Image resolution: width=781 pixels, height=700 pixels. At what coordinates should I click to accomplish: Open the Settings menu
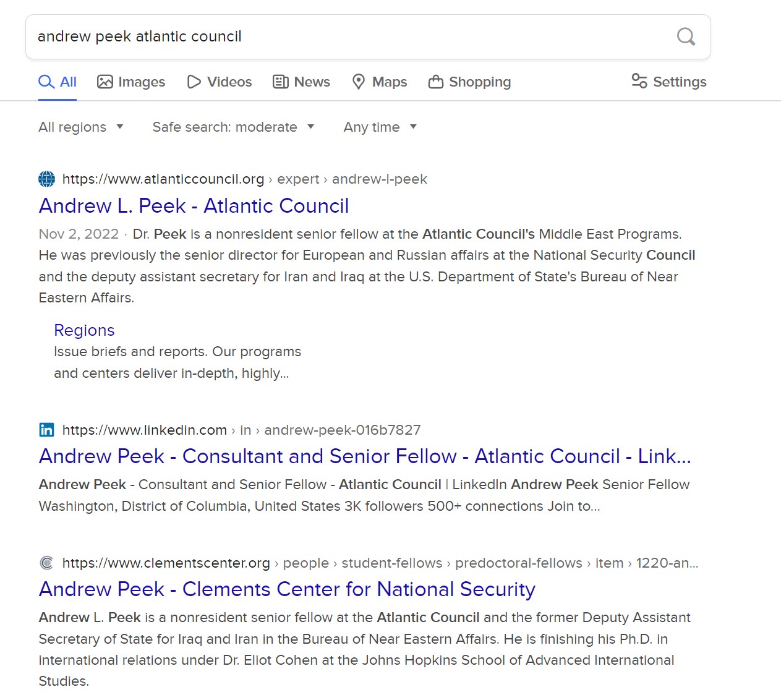pos(669,82)
